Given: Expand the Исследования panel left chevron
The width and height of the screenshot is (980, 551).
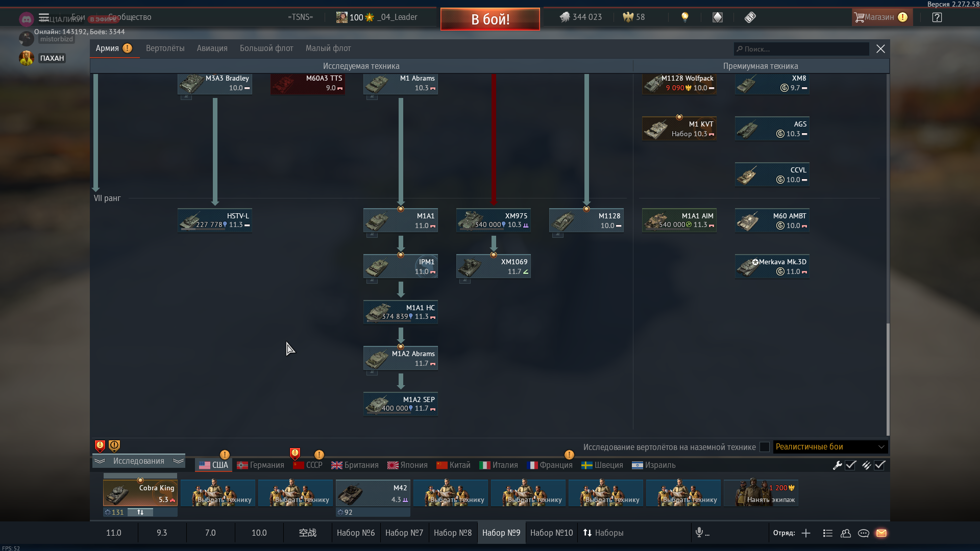Looking at the screenshot, I should 100,461.
